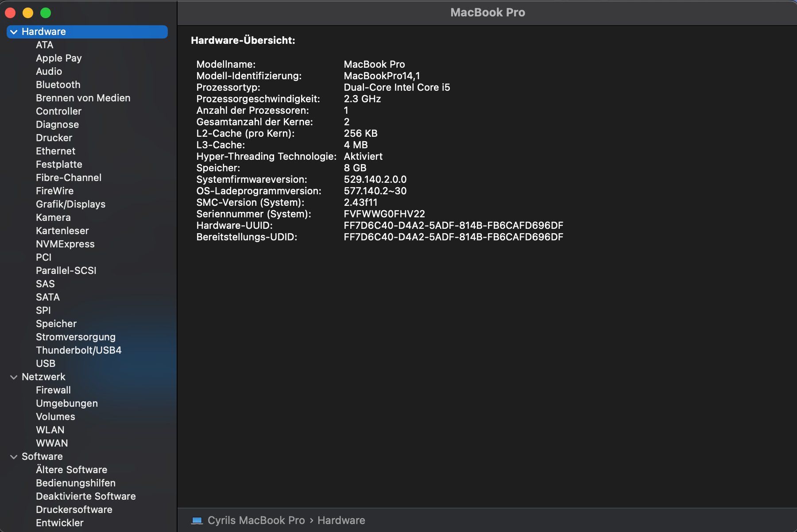Click the Hardware-Übersicht heading
Viewport: 797px width, 532px height.
coord(243,40)
